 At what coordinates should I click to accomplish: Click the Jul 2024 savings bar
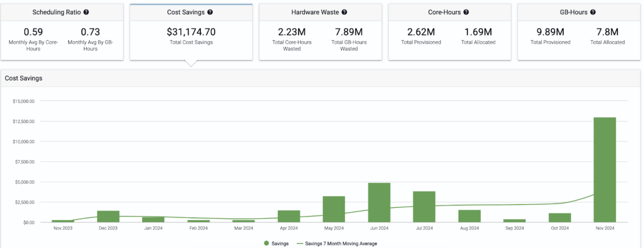click(x=424, y=207)
